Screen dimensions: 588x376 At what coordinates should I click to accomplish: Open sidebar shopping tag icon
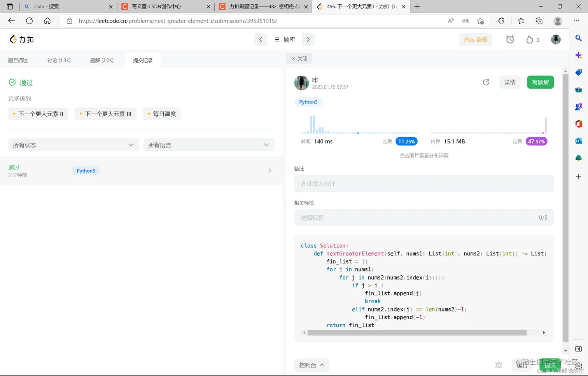coord(579,72)
